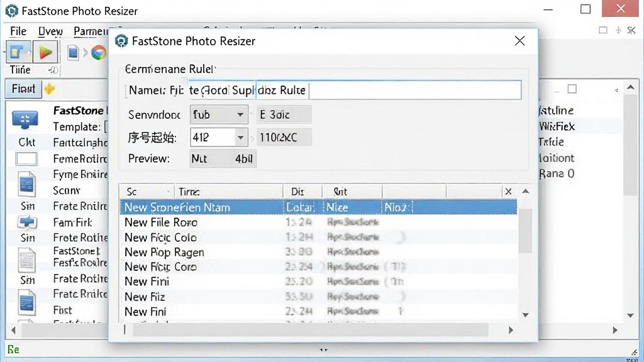Screen dimensions: 644x362
Task: Click the FastStone app logo in main title bar
Action: point(11,11)
